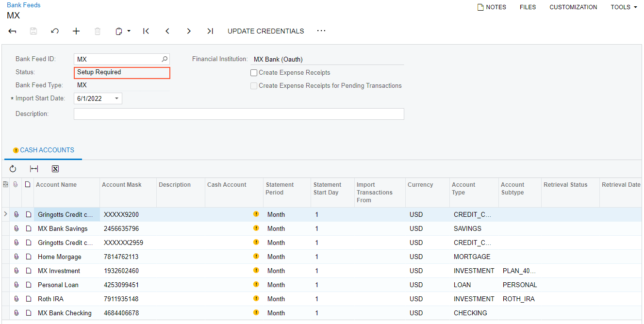Jump to the last record
The image size is (644, 324).
(x=210, y=31)
